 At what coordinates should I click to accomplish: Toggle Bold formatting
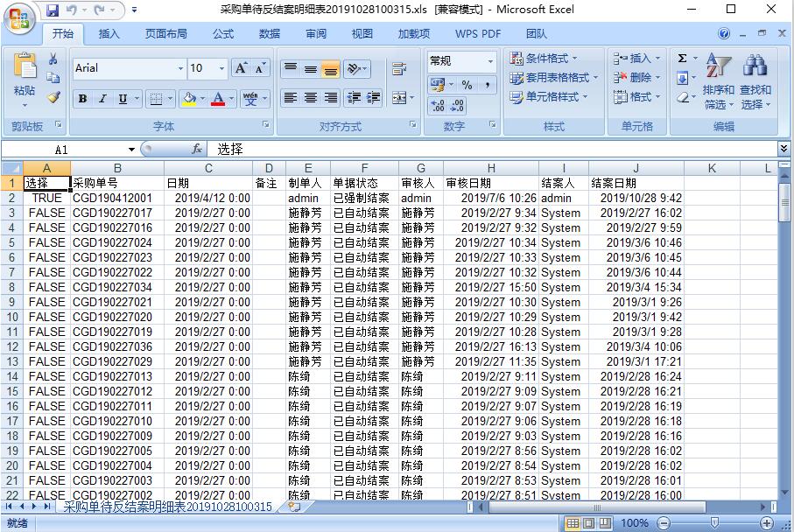(x=82, y=99)
